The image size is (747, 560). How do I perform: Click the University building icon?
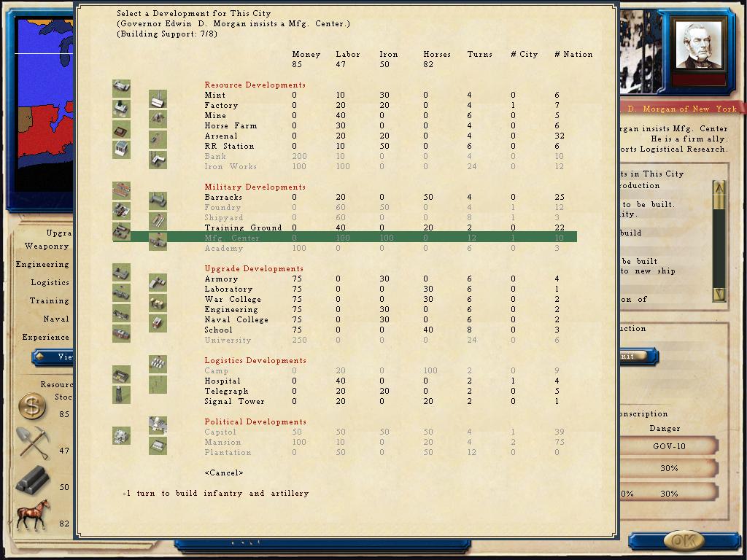(122, 333)
